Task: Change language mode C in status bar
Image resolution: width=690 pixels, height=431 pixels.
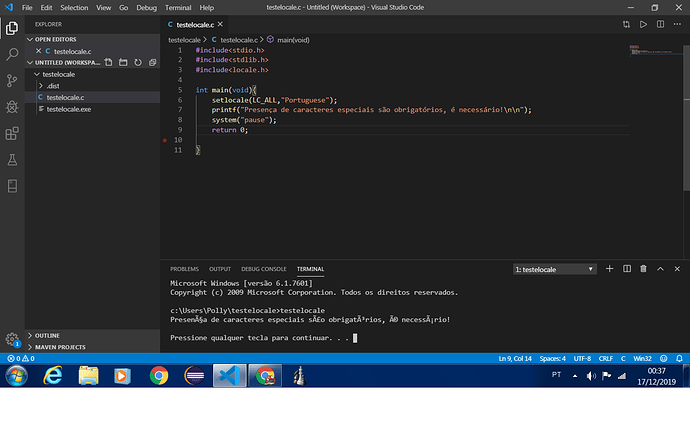Action: 623,358
